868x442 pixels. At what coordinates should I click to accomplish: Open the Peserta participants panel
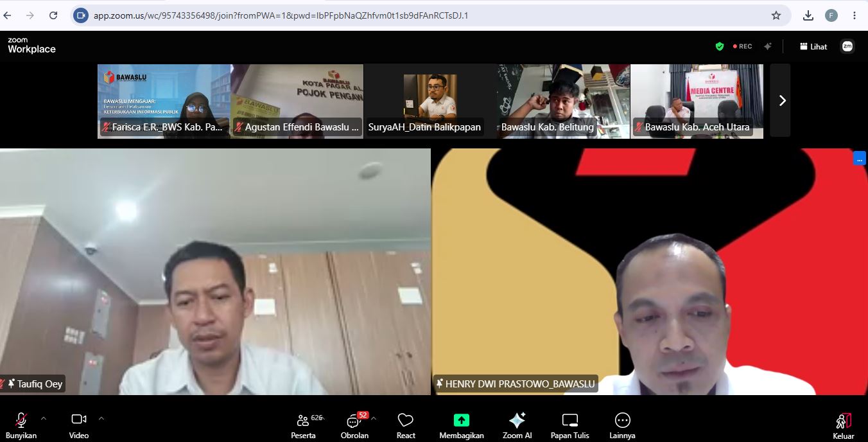(x=304, y=425)
